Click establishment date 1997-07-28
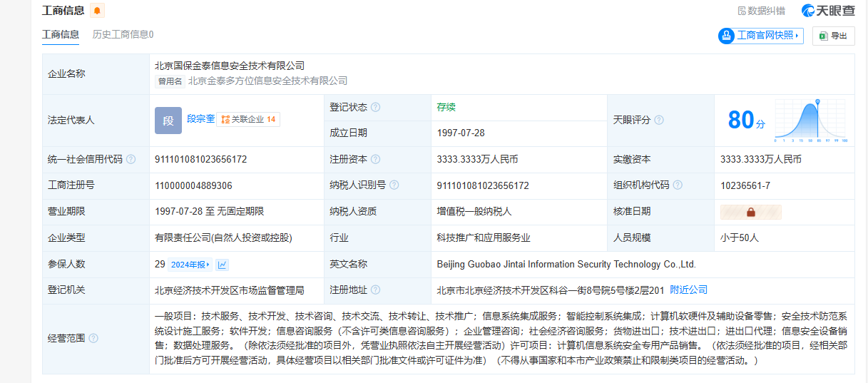This screenshot has height=383, width=868. (461, 133)
